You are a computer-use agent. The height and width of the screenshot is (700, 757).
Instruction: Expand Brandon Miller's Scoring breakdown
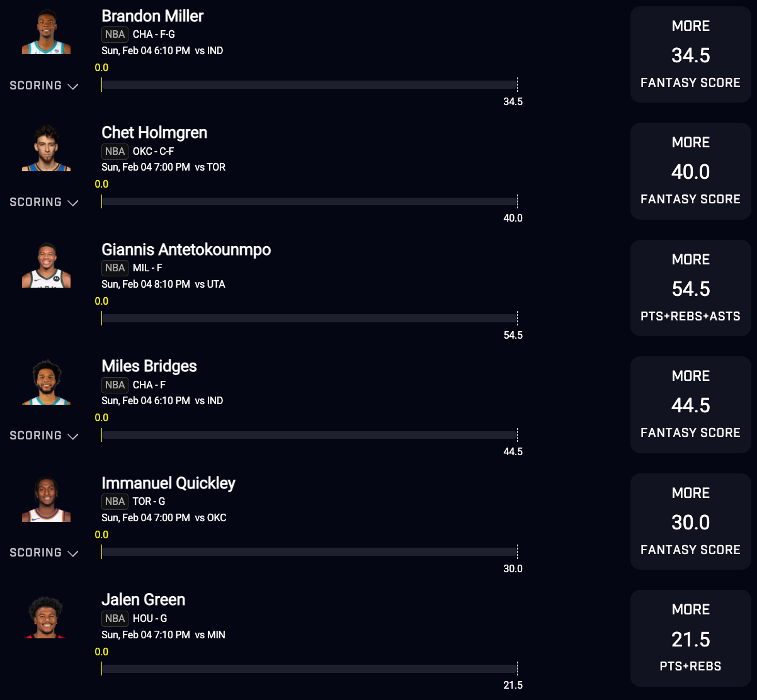(x=44, y=86)
